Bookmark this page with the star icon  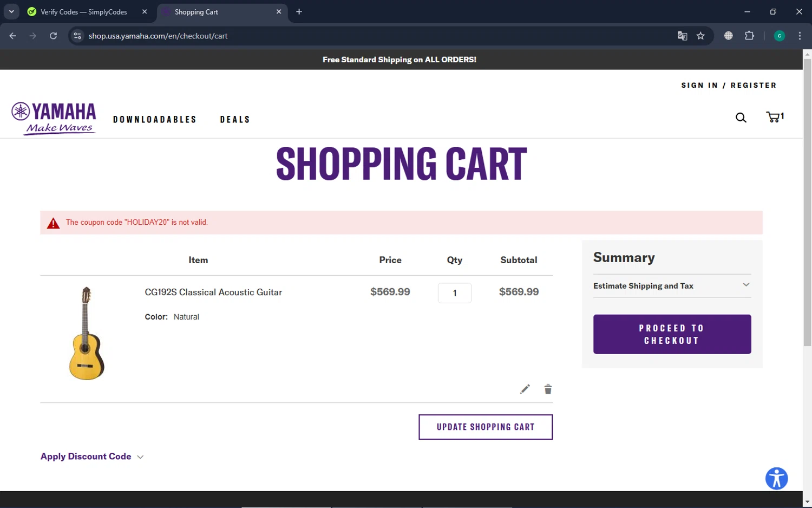tap(700, 36)
